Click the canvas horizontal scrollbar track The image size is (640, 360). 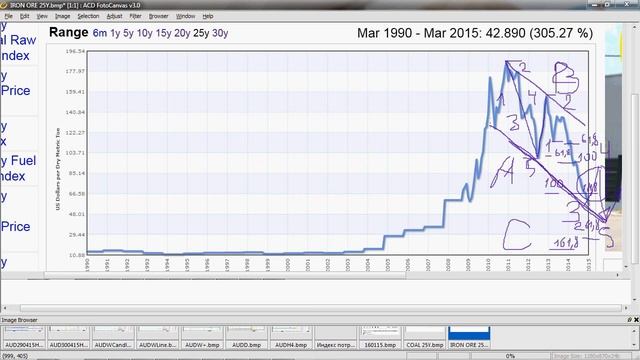click(322, 308)
